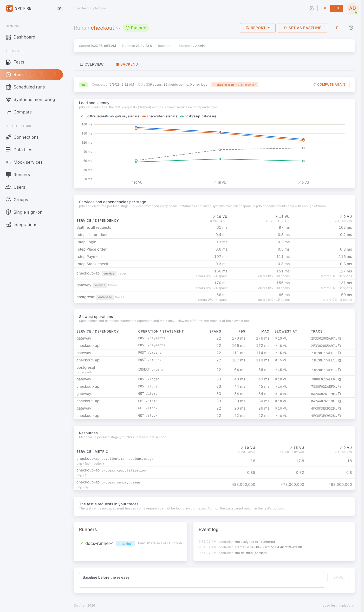Click the Runners server icon
The image size is (364, 612).
coord(8,175)
